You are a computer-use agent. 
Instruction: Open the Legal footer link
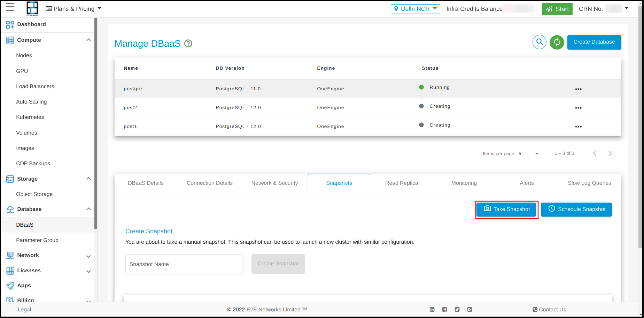pos(24,310)
